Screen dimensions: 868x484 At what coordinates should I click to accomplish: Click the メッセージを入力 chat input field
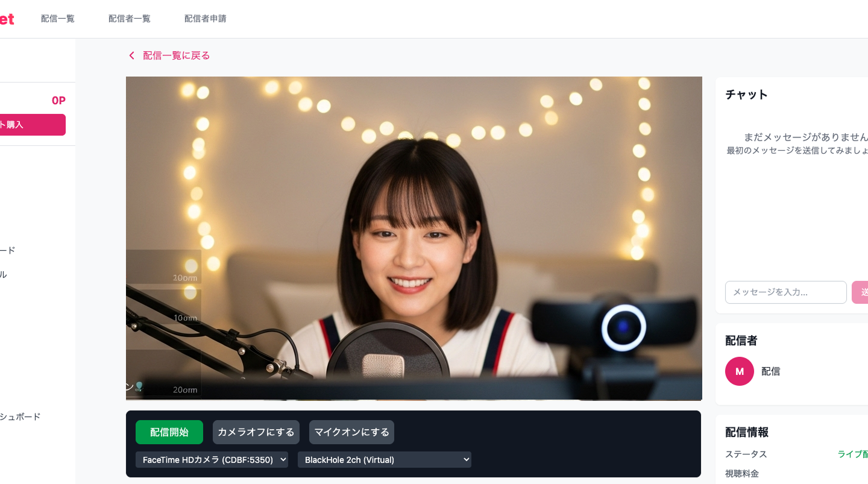pyautogui.click(x=785, y=292)
